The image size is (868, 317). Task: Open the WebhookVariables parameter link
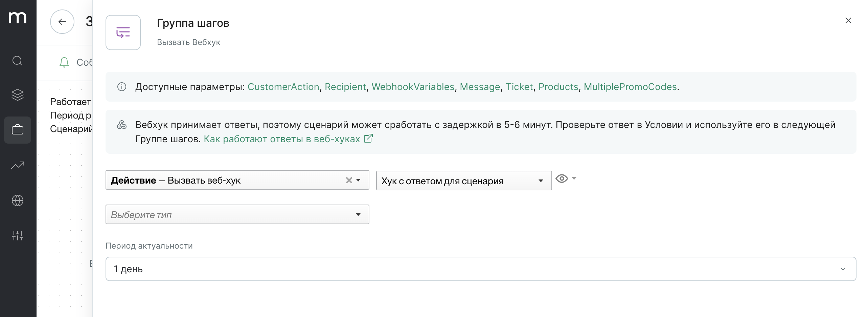[413, 87]
